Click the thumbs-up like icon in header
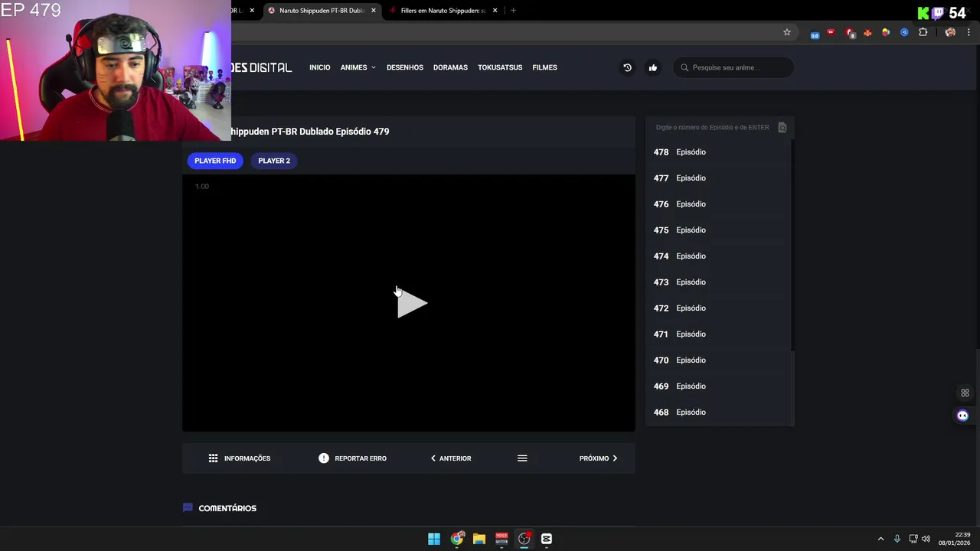The image size is (980, 551). 653,67
